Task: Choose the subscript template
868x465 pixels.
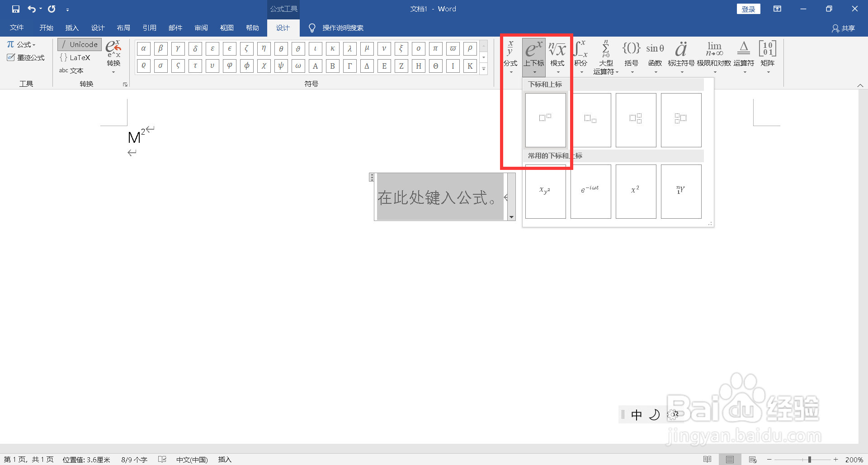Action: tap(591, 120)
